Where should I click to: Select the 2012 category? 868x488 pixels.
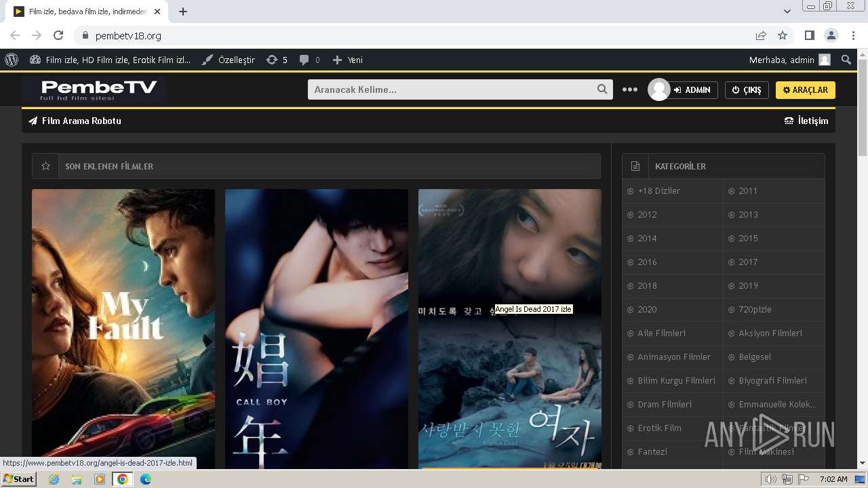647,215
